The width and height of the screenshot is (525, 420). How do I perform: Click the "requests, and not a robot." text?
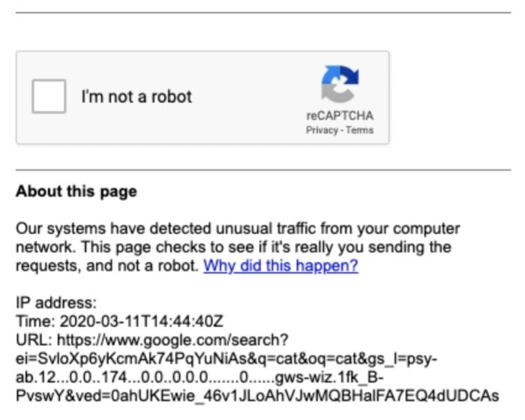pos(107,266)
